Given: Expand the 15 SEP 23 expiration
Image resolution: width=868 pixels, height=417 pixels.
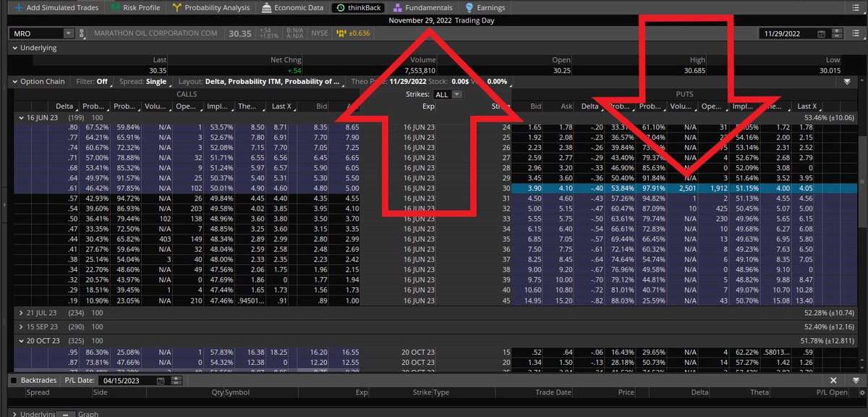Looking at the screenshot, I should click(x=21, y=328).
